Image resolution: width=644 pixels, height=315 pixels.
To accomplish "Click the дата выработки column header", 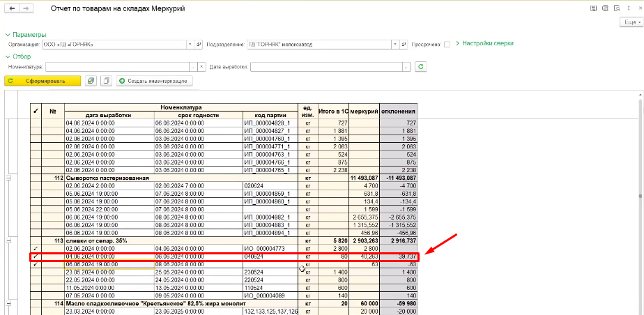I will tap(109, 116).
